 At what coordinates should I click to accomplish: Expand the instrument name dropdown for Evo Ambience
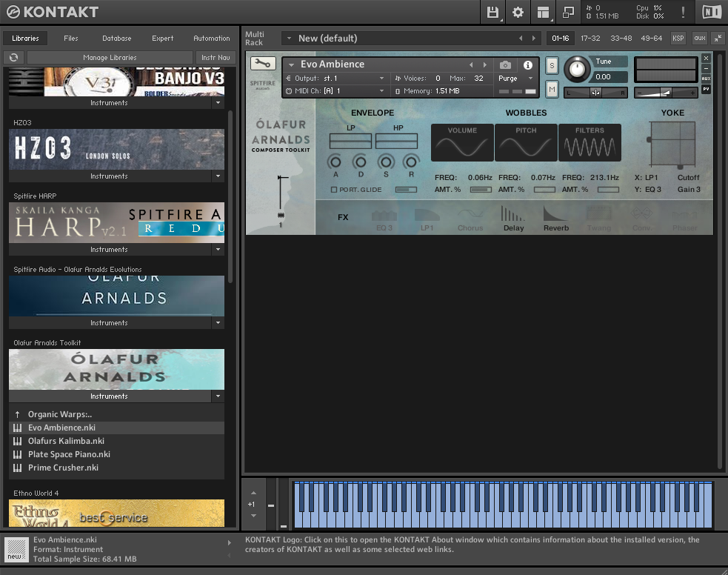(x=292, y=64)
